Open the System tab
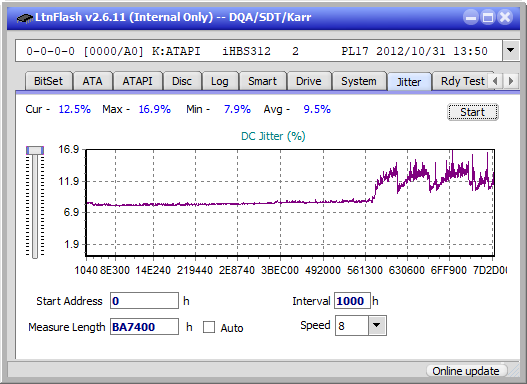 (x=359, y=81)
